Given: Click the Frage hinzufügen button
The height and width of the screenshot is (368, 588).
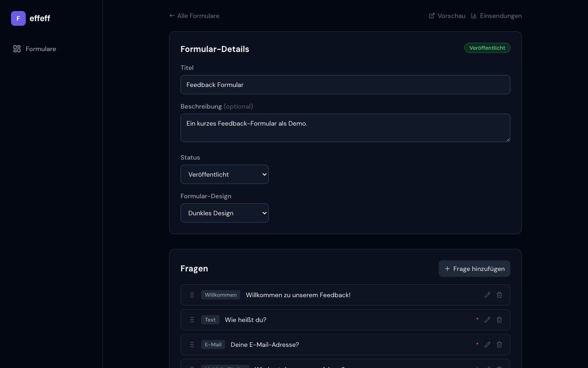Looking at the screenshot, I should click(474, 269).
